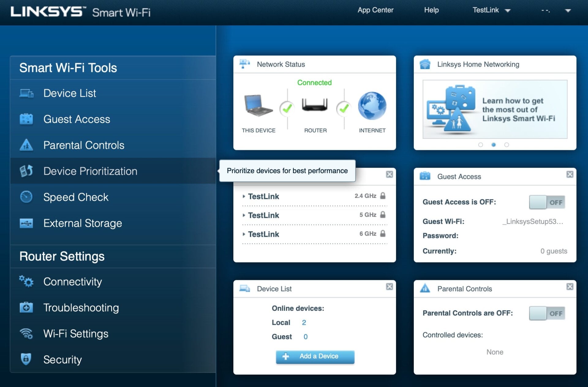Open Parental Controls via its triangle icon
588x387 pixels.
27,145
